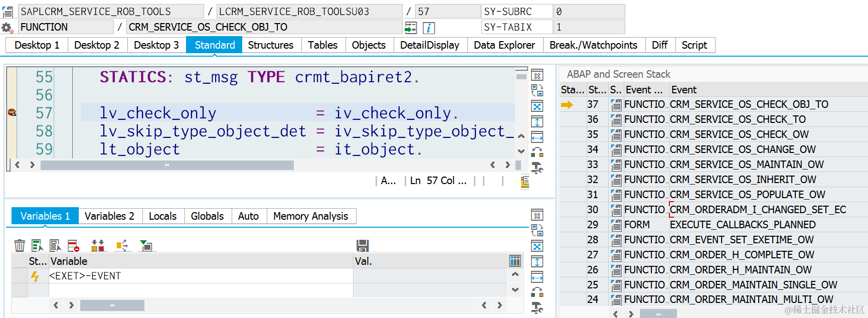This screenshot has height=318, width=868.
Task: Switch to the Desktop 1 tab
Action: coord(37,45)
